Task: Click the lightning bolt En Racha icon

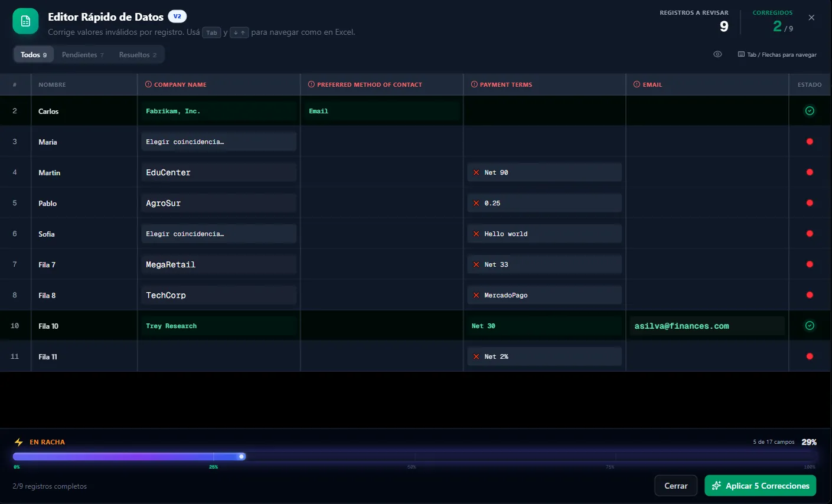Action: [x=19, y=442]
